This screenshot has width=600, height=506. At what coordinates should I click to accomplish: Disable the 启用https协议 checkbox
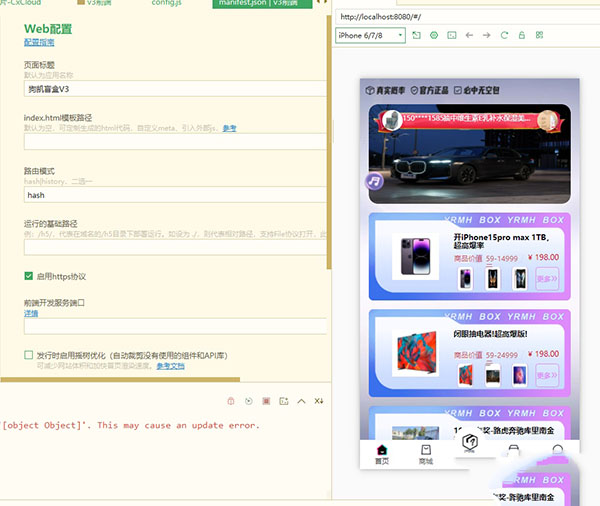(29, 276)
